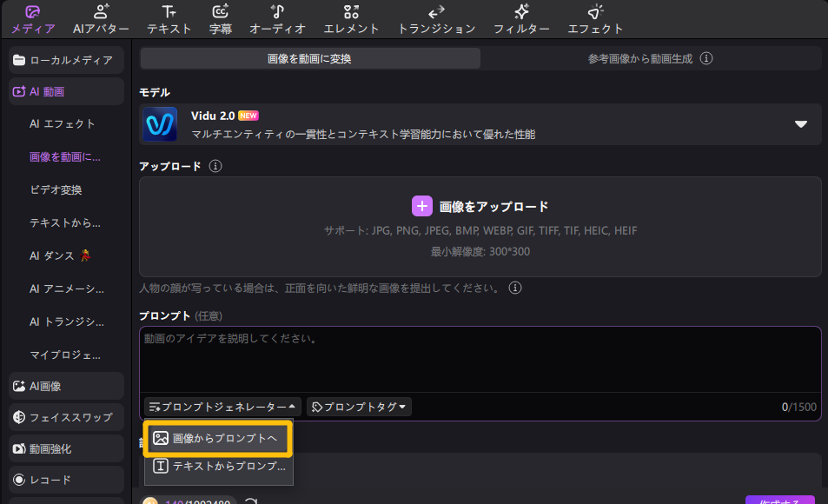Open the AI トランジシ... sidebar item
Image resolution: width=828 pixels, height=504 pixels.
pos(67,322)
